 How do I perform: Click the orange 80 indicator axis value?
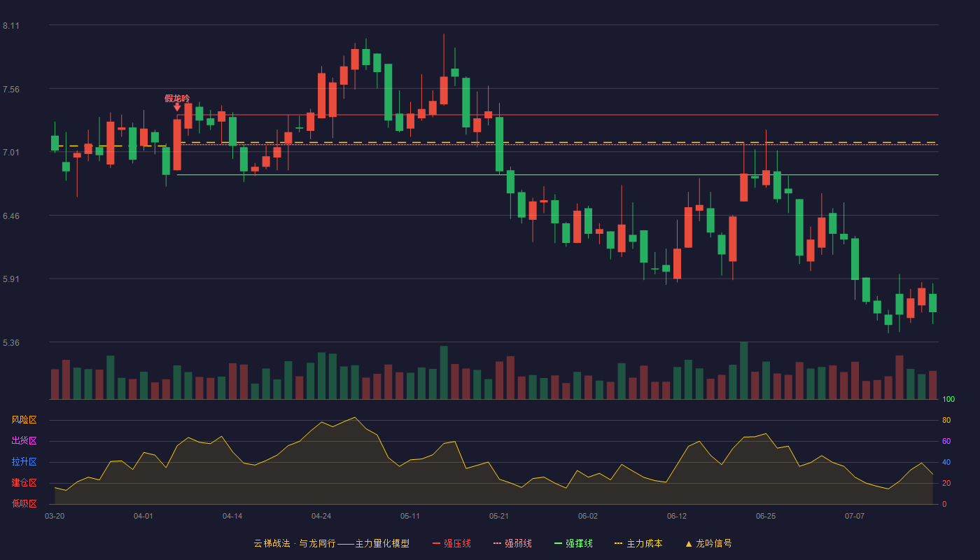pyautogui.click(x=946, y=420)
